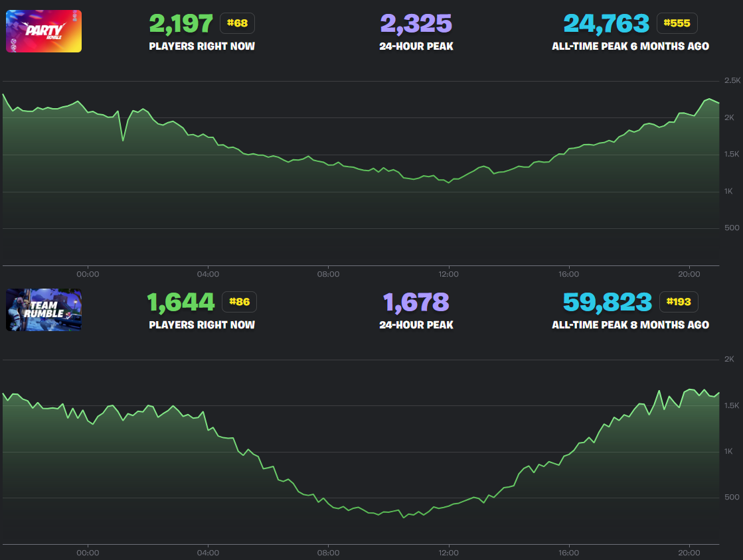
Task: Click the 04:00 tick on Party Royale chart
Action: (208, 274)
